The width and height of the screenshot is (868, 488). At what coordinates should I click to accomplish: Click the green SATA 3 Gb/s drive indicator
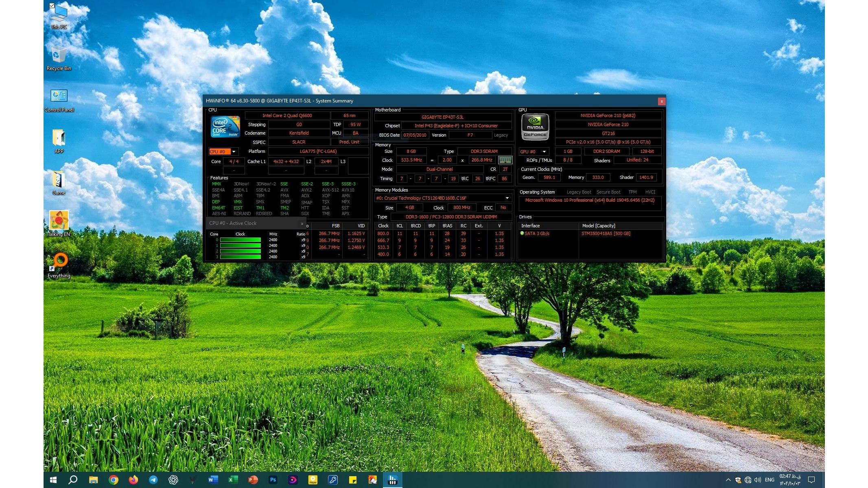tap(522, 233)
